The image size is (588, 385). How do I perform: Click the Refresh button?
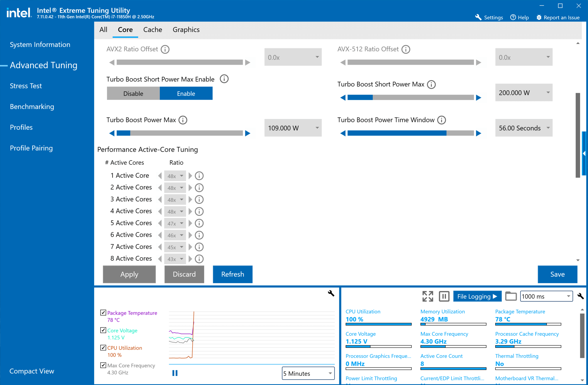point(232,274)
